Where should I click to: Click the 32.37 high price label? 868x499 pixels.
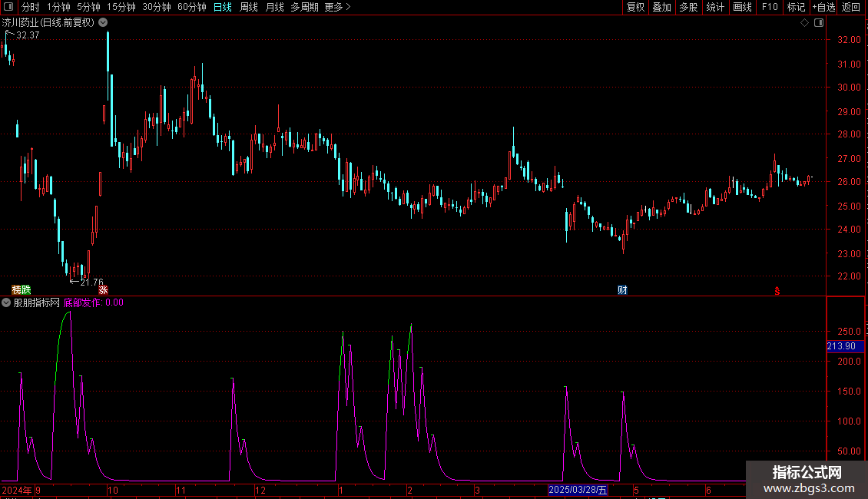pyautogui.click(x=28, y=35)
